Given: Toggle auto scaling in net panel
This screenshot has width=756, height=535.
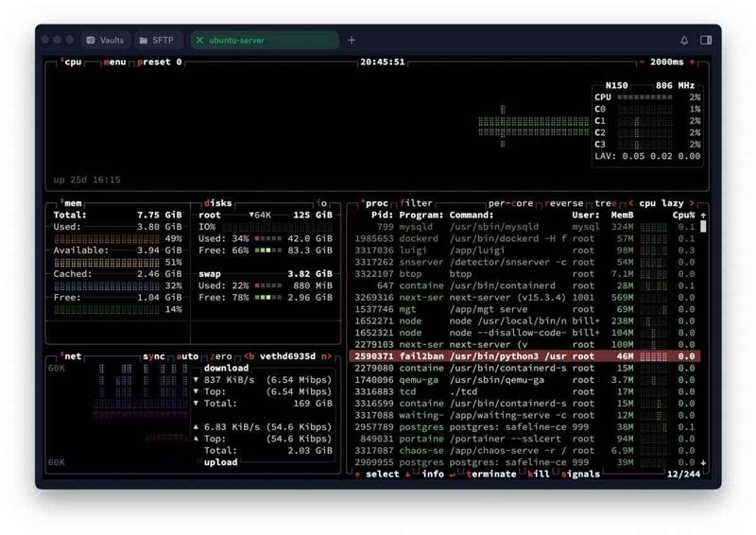Looking at the screenshot, I should click(x=188, y=356).
